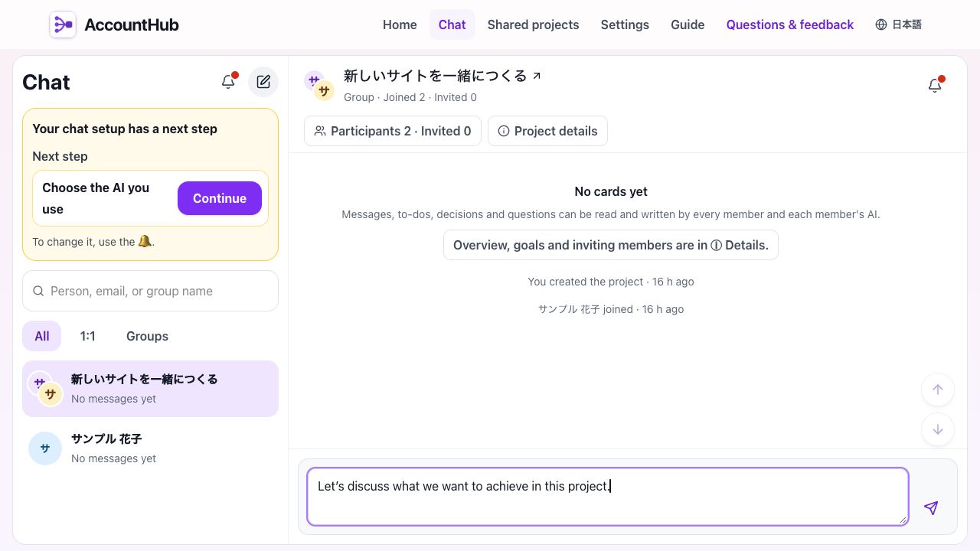Open Questions & feedback link
The image size is (980, 551).
click(790, 24)
